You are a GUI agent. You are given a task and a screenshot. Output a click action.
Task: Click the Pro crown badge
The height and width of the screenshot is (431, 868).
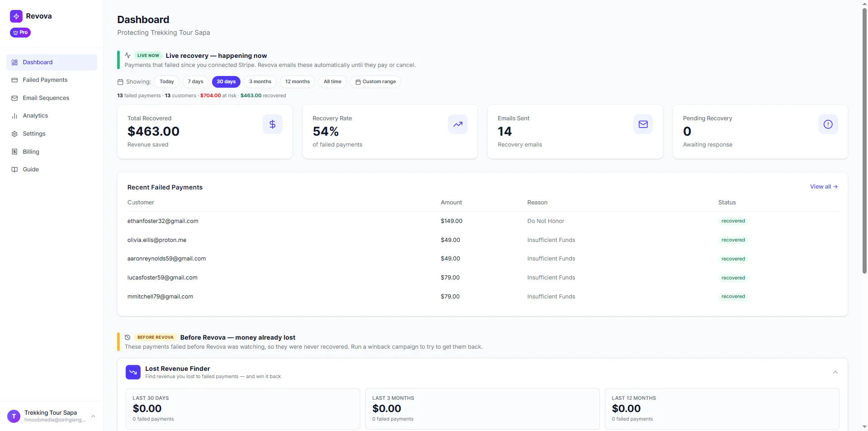[20, 33]
